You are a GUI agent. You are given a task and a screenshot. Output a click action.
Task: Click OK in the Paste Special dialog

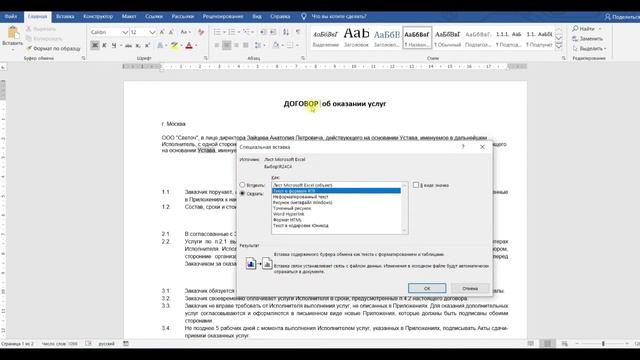click(427, 288)
